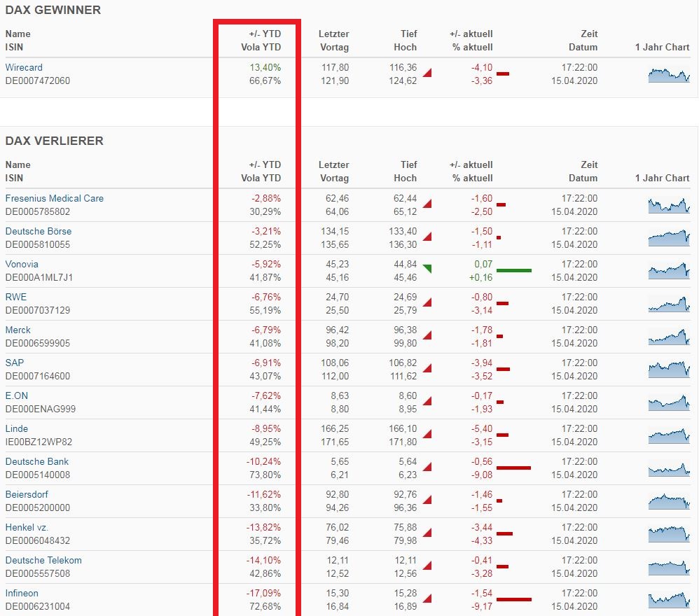
Task: Open the E.ON stock link
Action: click(x=17, y=396)
